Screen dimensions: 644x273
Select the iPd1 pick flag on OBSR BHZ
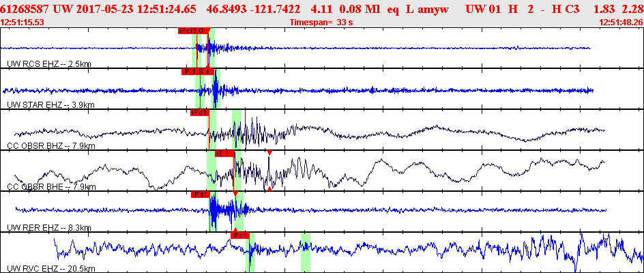pos(200,113)
